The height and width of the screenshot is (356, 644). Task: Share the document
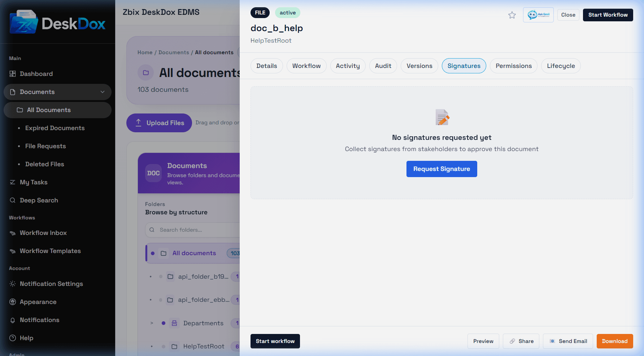(521, 341)
